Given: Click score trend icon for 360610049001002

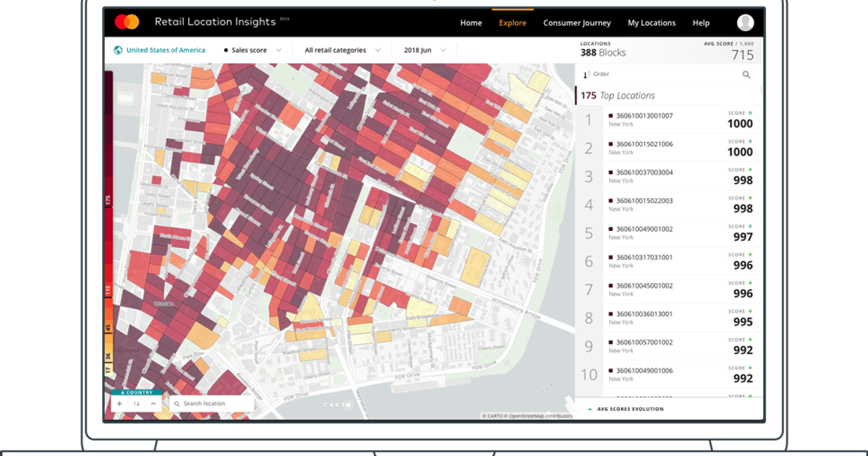Looking at the screenshot, I should (750, 226).
